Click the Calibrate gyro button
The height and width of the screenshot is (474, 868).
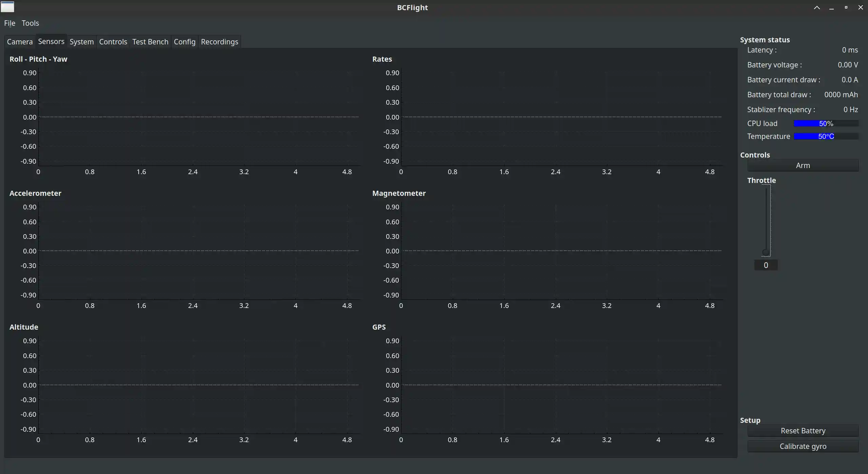(x=803, y=446)
